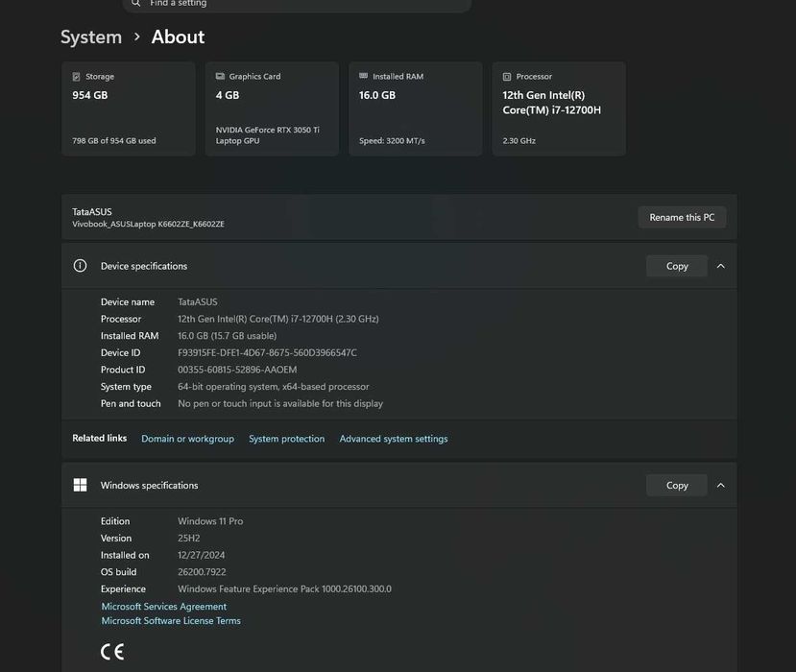Viewport: 796px width, 672px height.
Task: Click the Processor chip icon
Action: pyautogui.click(x=507, y=77)
